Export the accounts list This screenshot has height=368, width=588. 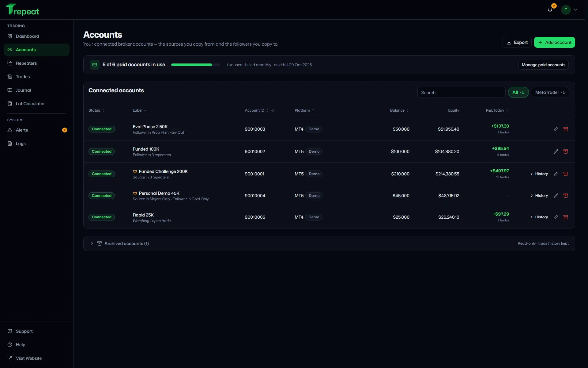click(517, 42)
